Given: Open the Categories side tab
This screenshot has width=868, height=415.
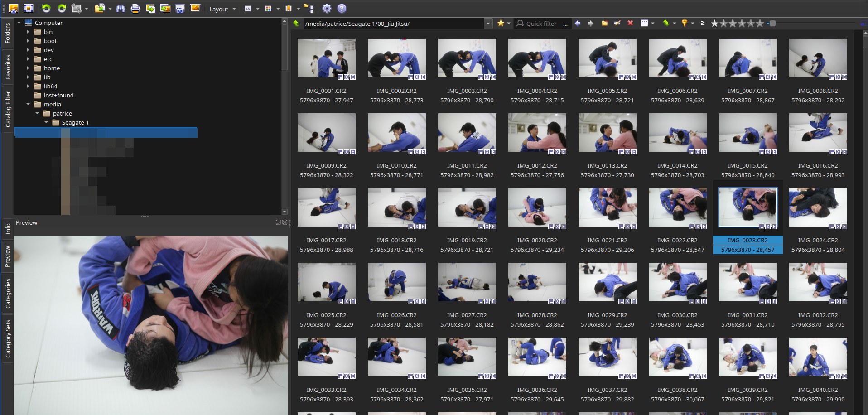Looking at the screenshot, I should 8,294.
